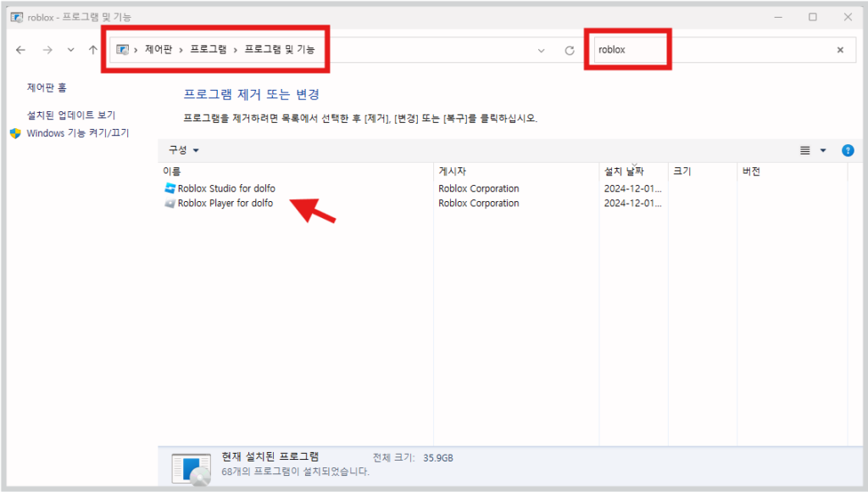Click the view options list icon
868x492 pixels.
click(x=805, y=150)
